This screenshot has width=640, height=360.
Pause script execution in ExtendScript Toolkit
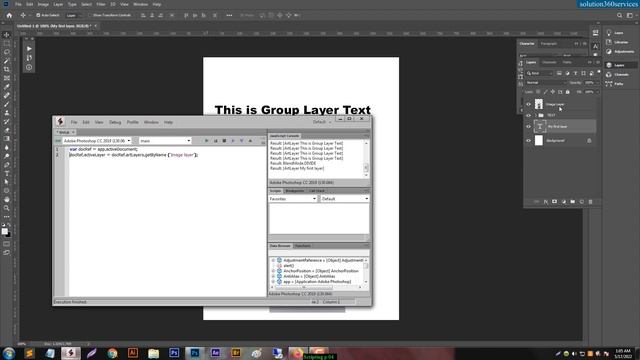coord(216,141)
